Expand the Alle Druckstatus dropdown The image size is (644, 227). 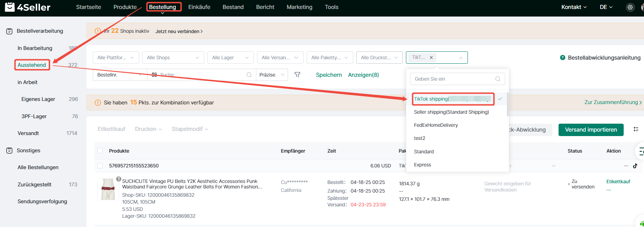click(x=379, y=58)
